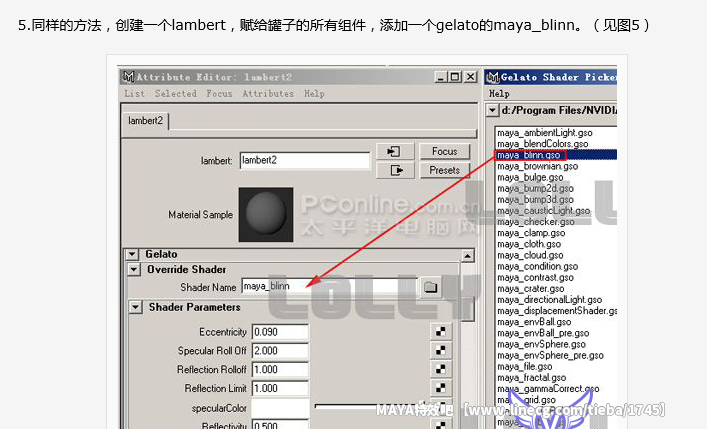Viewport: 707px width, 429px height.
Task: Click the Presets button
Action: click(x=444, y=170)
